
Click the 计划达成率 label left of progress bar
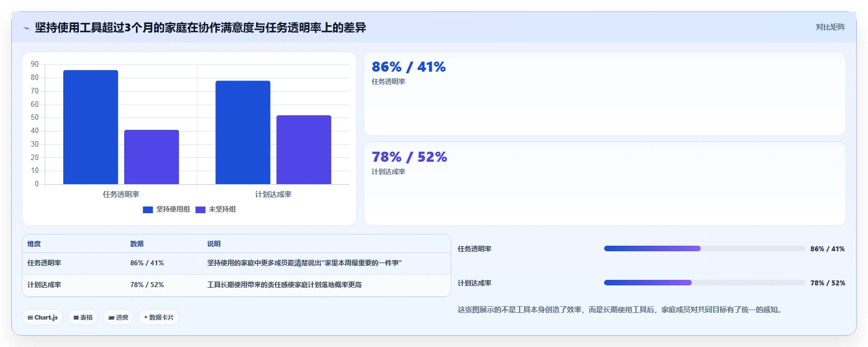475,283
